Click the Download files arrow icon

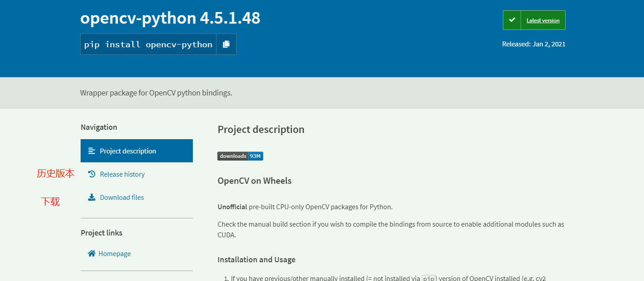tap(92, 197)
